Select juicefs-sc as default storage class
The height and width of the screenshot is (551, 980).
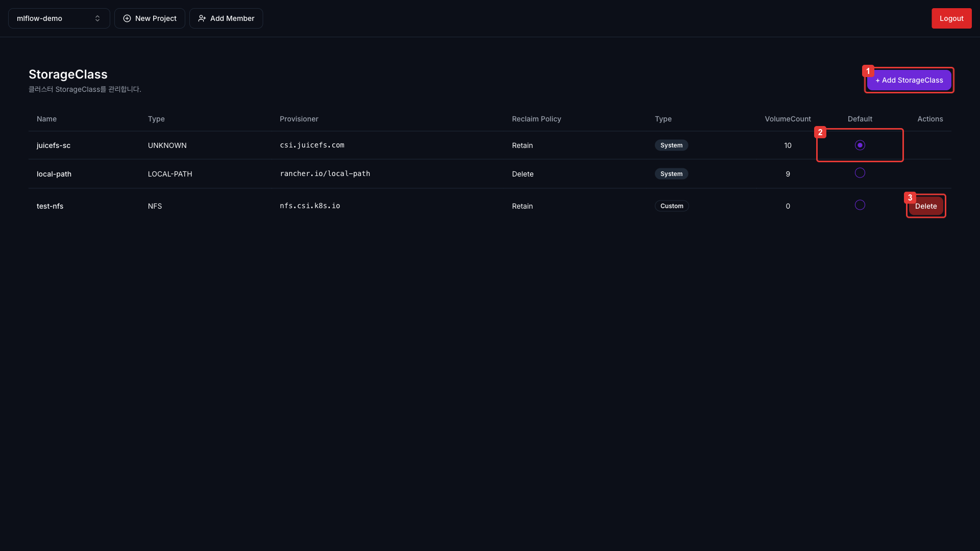[x=860, y=145]
